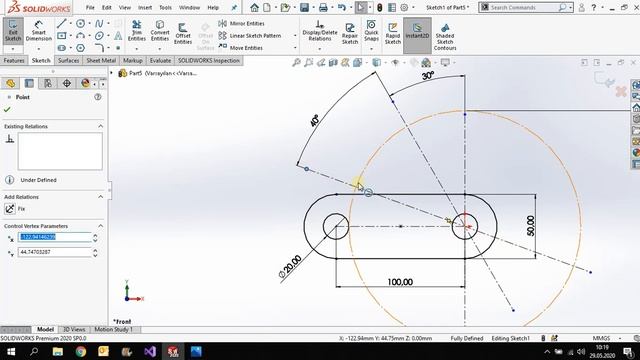The width and height of the screenshot is (640, 360).
Task: Click the Section View icon
Action: pos(333,62)
